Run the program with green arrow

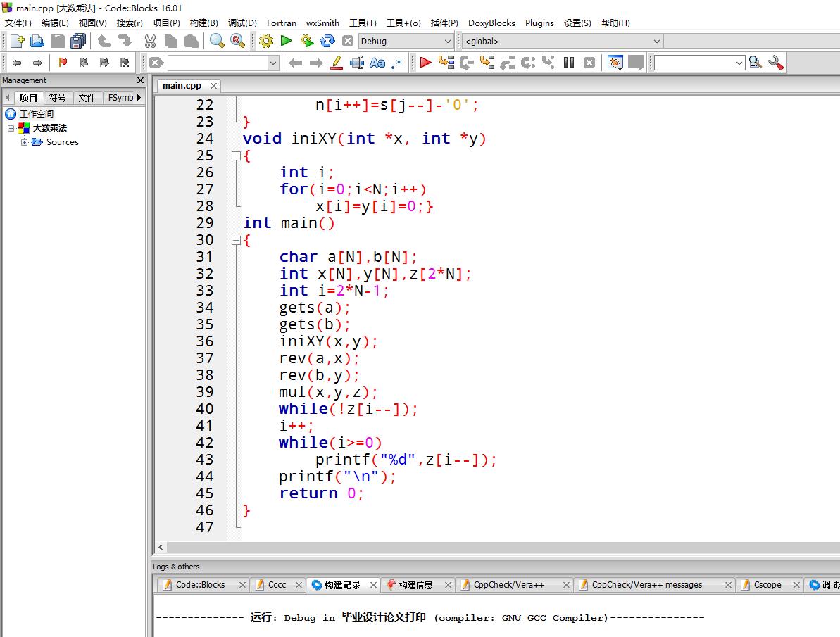tap(286, 41)
